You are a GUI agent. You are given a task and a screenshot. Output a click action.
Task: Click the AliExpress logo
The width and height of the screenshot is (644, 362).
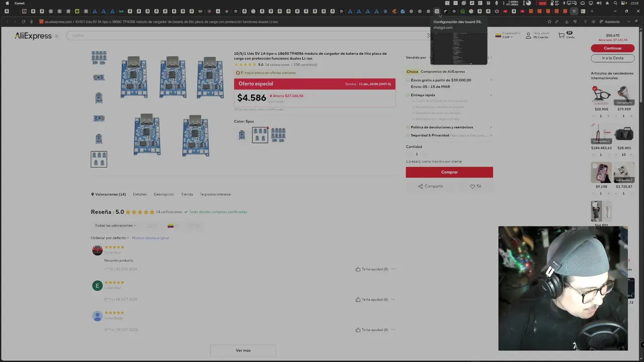click(33, 36)
